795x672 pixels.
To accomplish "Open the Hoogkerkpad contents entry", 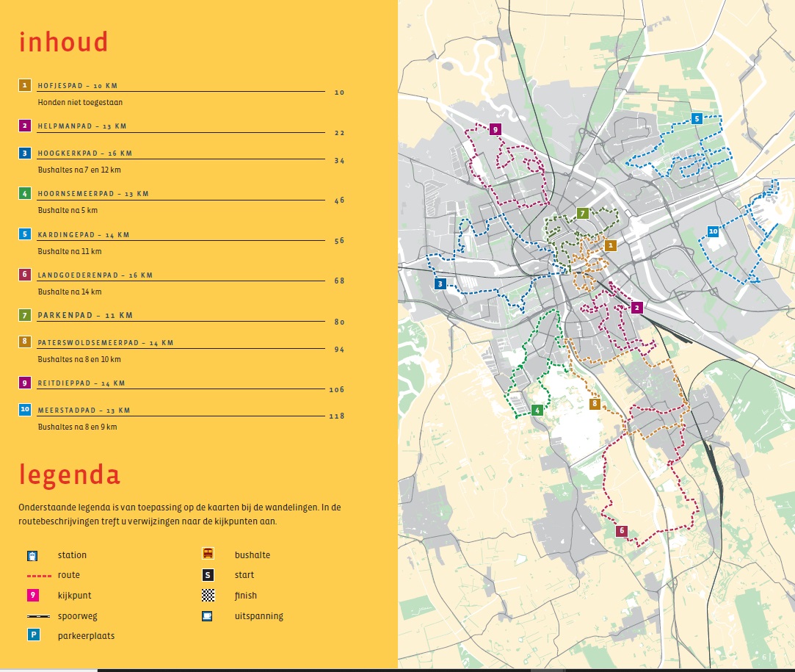I will click(84, 153).
